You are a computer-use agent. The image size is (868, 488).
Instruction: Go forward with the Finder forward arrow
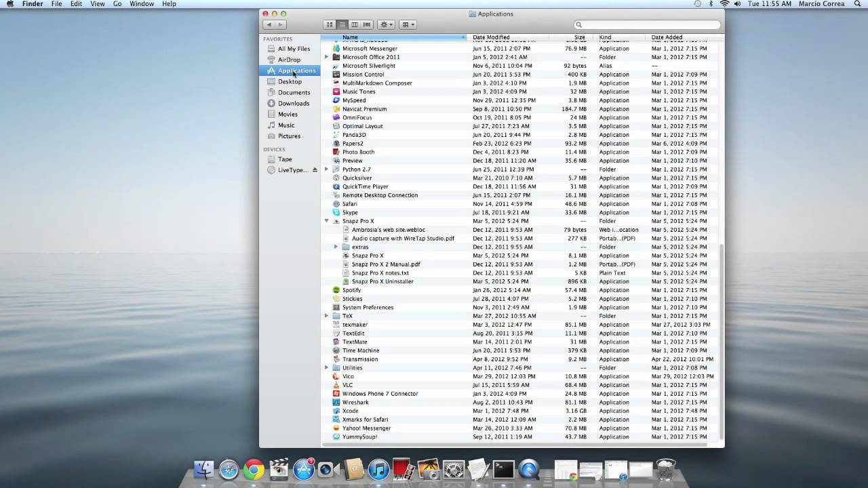[x=281, y=24]
